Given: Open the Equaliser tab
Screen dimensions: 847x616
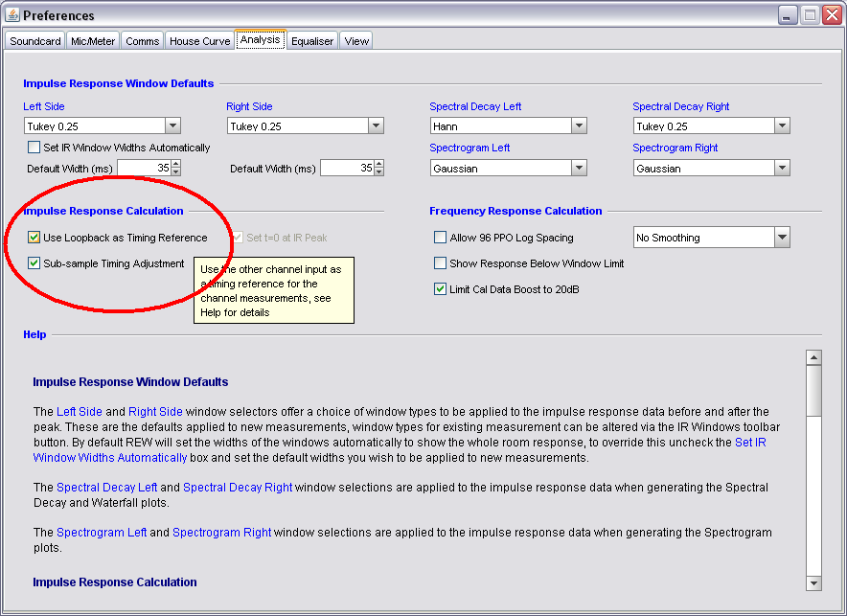Looking at the screenshot, I should [x=312, y=41].
